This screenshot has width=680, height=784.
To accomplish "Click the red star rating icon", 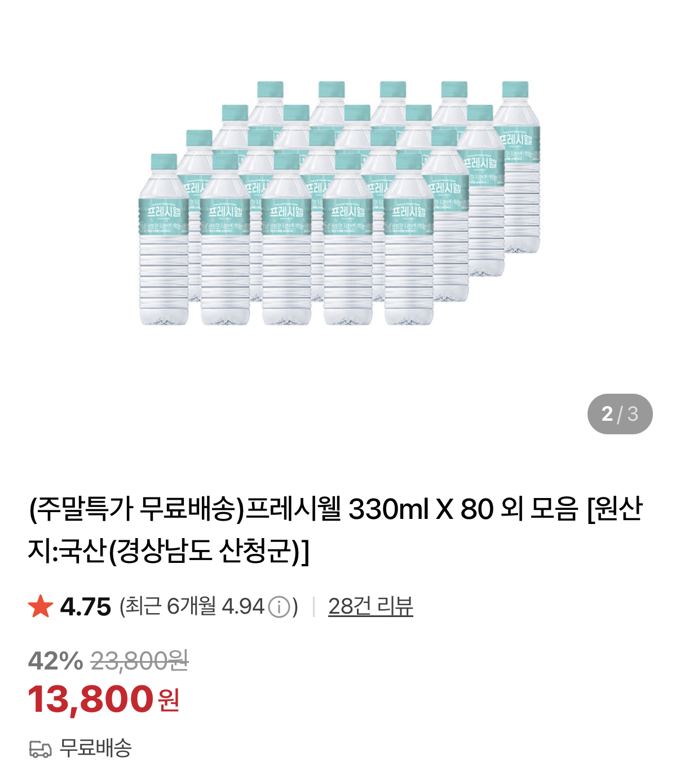I will click(41, 606).
